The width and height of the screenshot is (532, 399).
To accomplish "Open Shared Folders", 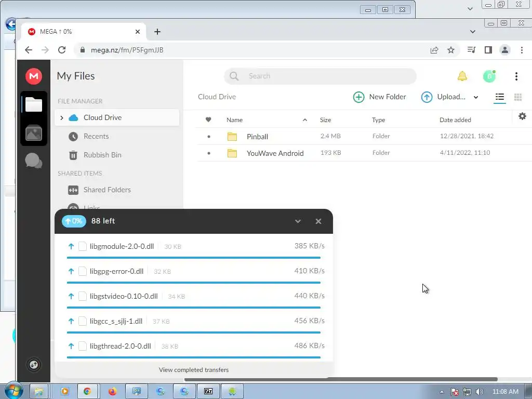I will point(107,190).
